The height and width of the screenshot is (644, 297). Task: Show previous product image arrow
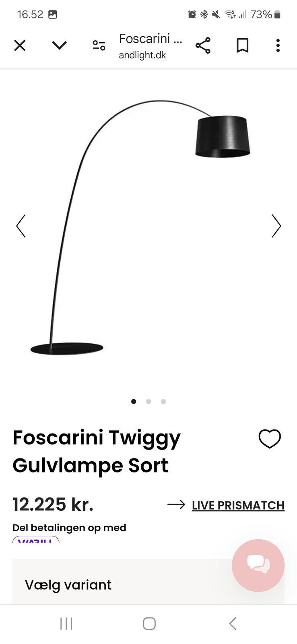pyautogui.click(x=21, y=226)
